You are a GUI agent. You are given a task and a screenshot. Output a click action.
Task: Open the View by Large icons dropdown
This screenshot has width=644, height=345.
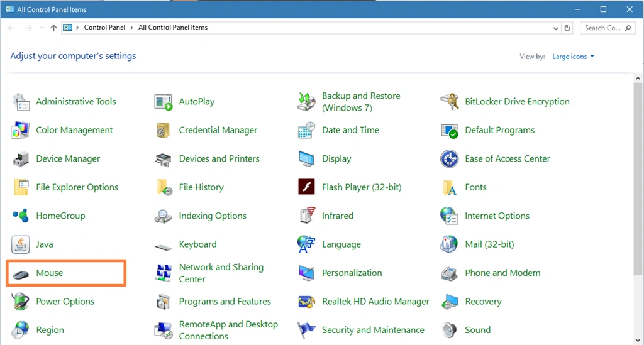coord(574,57)
